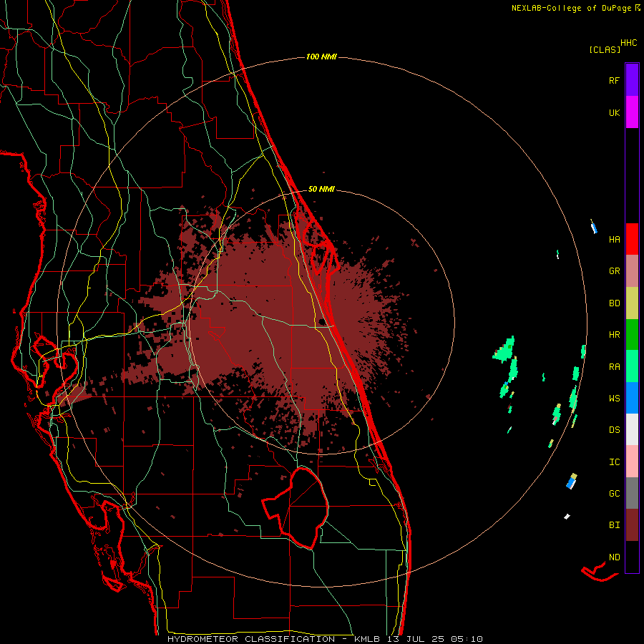Click the BD yellow legend swatch
This screenshot has height=644, width=644.
(x=632, y=303)
